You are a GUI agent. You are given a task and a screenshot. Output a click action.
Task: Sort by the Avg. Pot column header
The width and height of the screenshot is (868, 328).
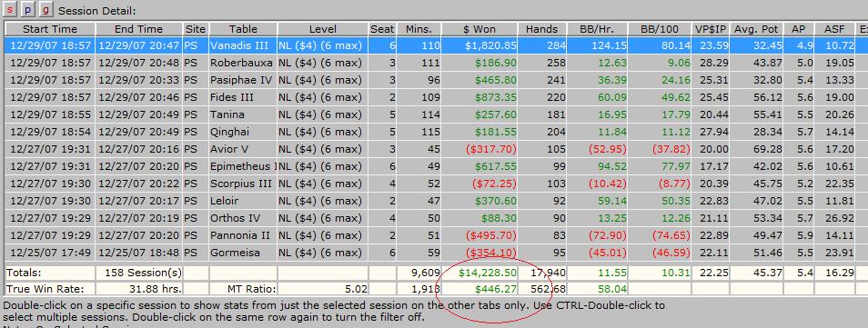coord(756,29)
